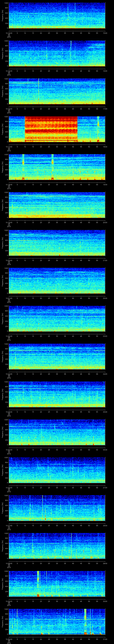Screen dimensions: 114x644
Task: Select the 10:21:00 time label
Action: tap(9, 298)
